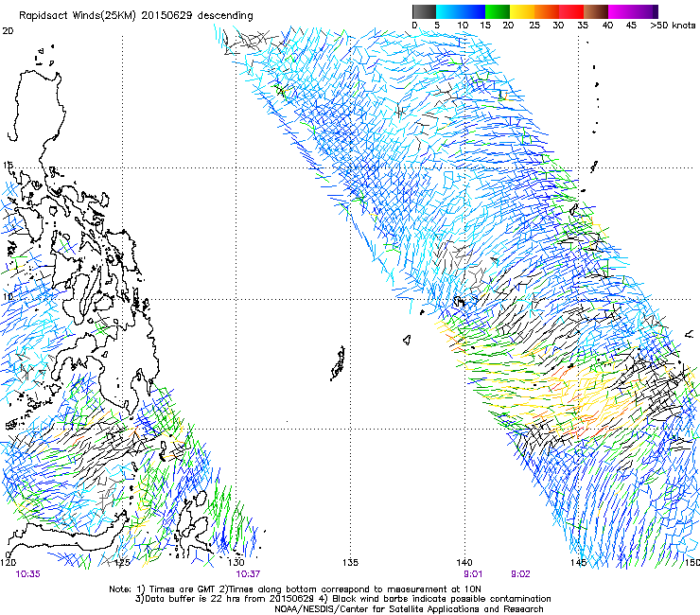
Task: Click the purple time stamp '10:35'
Action: pyautogui.click(x=27, y=574)
